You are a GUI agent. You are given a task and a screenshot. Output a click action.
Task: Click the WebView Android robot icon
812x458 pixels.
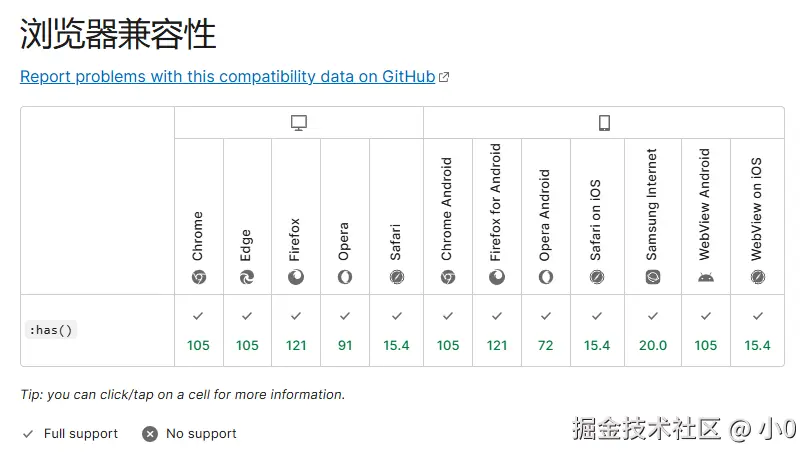click(x=705, y=277)
